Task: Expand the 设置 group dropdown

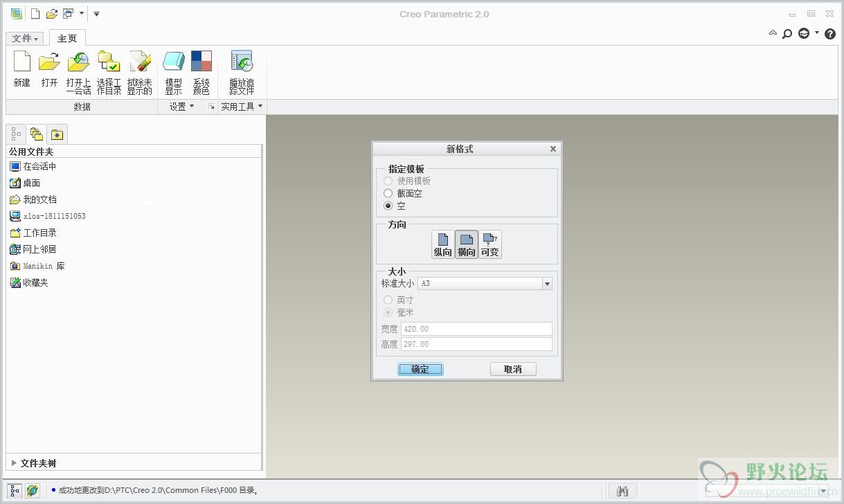Action: pyautogui.click(x=182, y=107)
